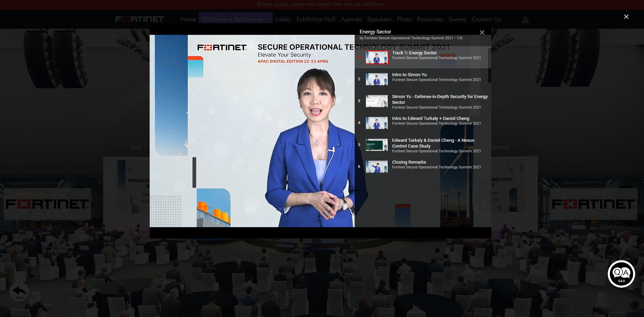Click the 'Energy Sector' playlist heading
The image size is (644, 317).
(375, 32)
